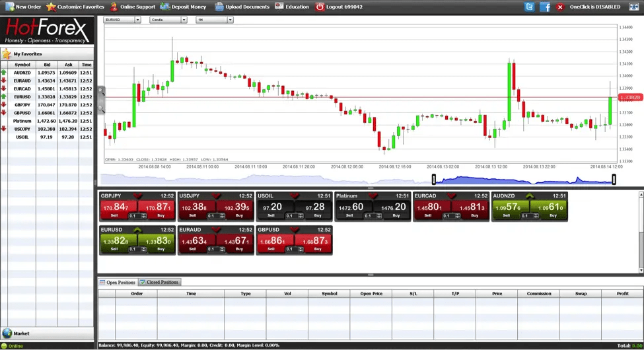This screenshot has height=350, width=644.
Task: Adjust EURCAD tile volume stepper
Action: 457,216
